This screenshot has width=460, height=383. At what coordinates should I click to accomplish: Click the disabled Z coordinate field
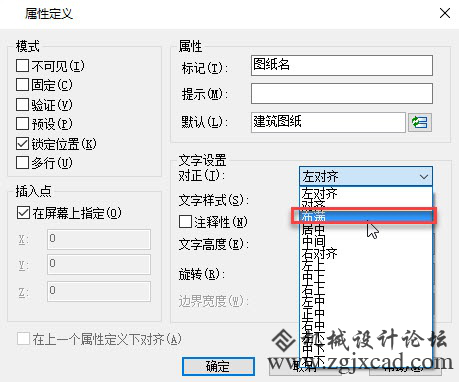(x=99, y=291)
